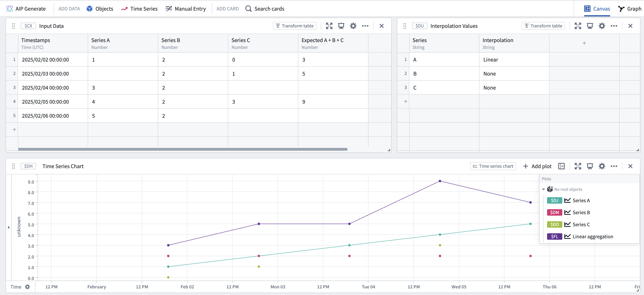
Task: Expand Input Data card to fullscreen
Action: pos(329,26)
